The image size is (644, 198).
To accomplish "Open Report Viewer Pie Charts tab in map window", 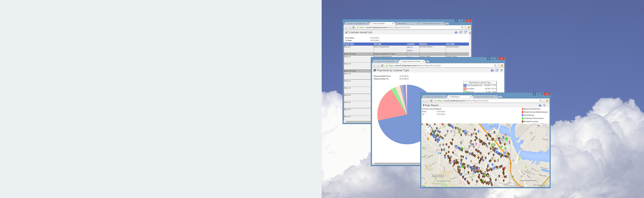I will point(485,97).
